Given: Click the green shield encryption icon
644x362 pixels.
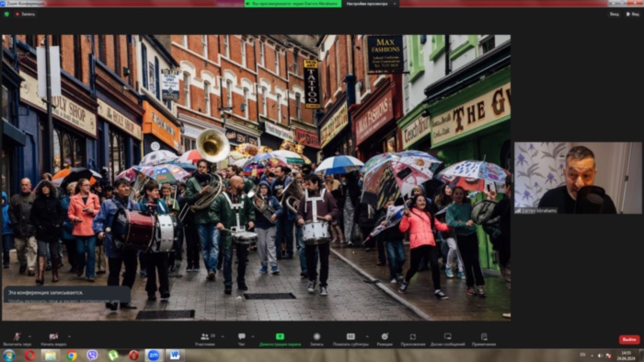Looking at the screenshot, I should coord(6,14).
